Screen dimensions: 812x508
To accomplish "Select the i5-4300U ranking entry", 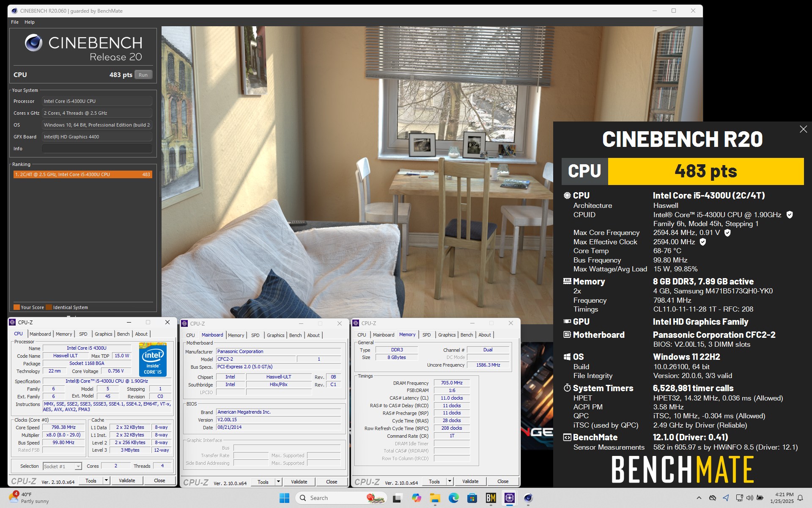I will 82,174.
